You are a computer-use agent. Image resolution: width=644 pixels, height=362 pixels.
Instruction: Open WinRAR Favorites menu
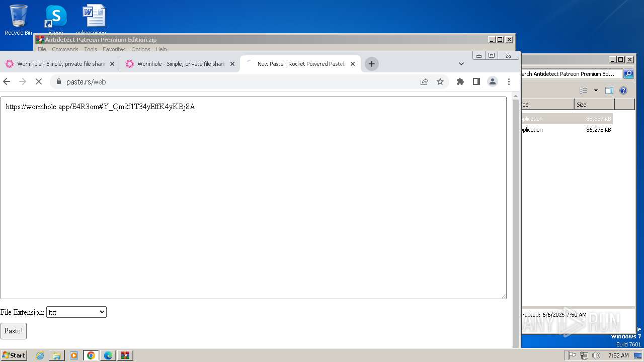pos(114,49)
